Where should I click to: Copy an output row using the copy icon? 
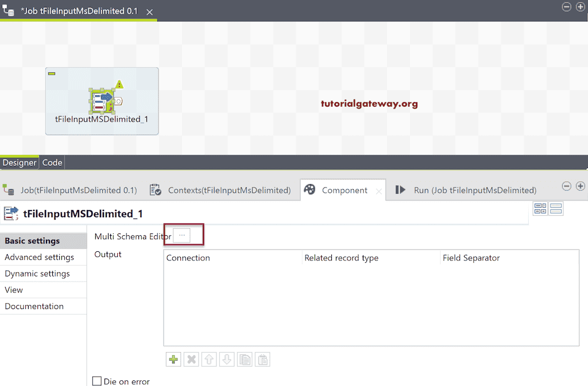pos(244,359)
